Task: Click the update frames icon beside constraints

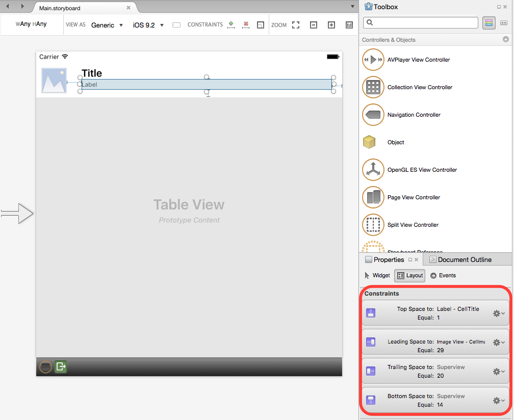Action: coord(261,25)
